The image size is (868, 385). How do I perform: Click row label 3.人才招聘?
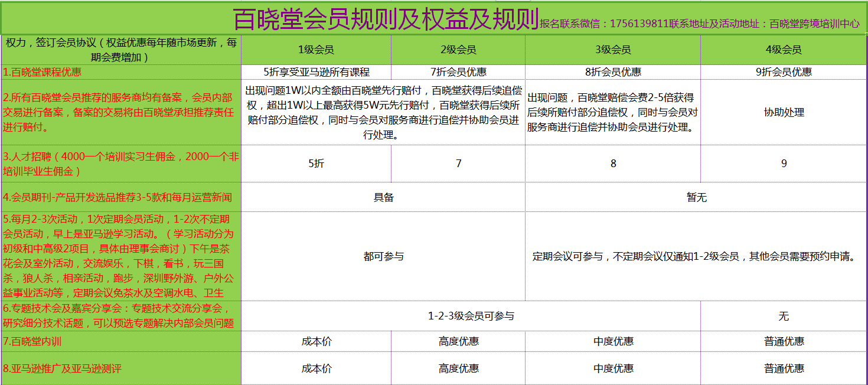coord(121,164)
